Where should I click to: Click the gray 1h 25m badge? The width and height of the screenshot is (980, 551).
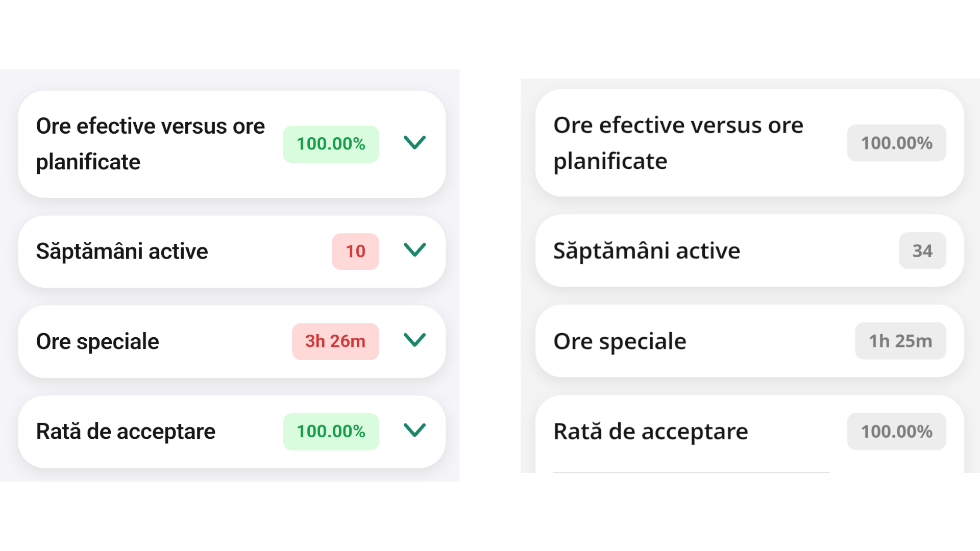pyautogui.click(x=900, y=341)
